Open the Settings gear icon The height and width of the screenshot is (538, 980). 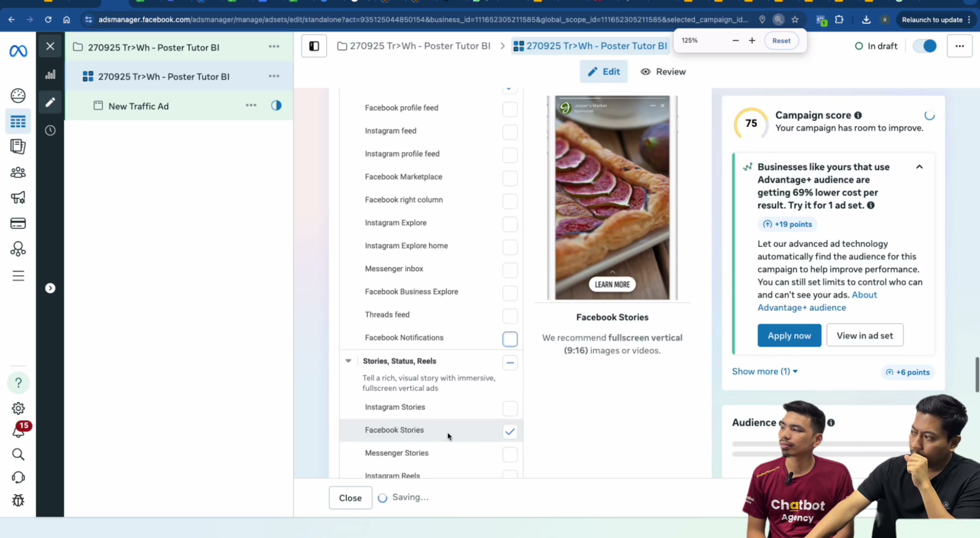tap(18, 408)
